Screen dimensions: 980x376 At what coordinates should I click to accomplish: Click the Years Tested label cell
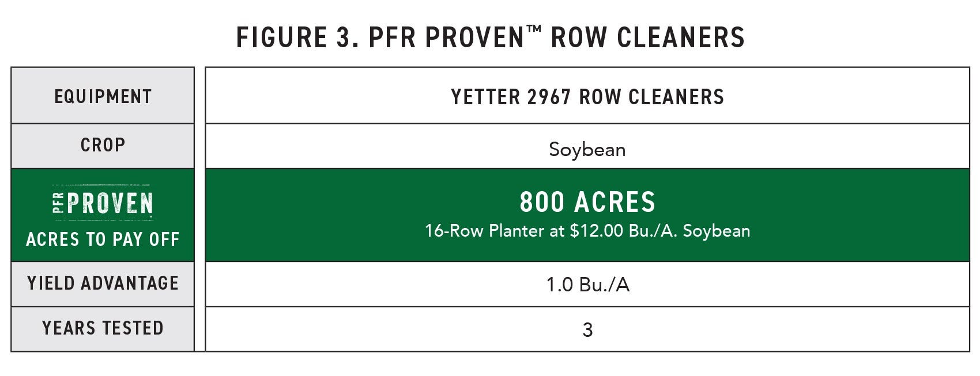pos(103,329)
